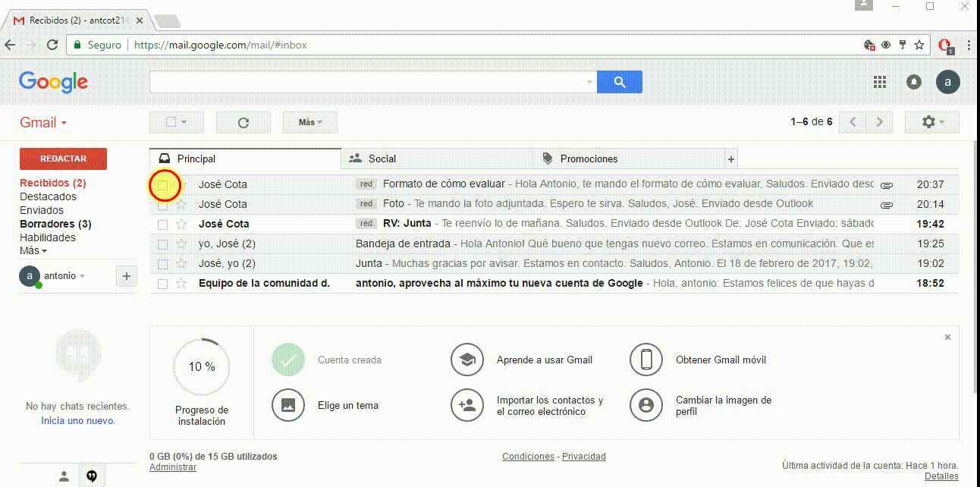This screenshot has height=487, width=980.
Task: Open Borradores (3) folder
Action: click(x=55, y=224)
